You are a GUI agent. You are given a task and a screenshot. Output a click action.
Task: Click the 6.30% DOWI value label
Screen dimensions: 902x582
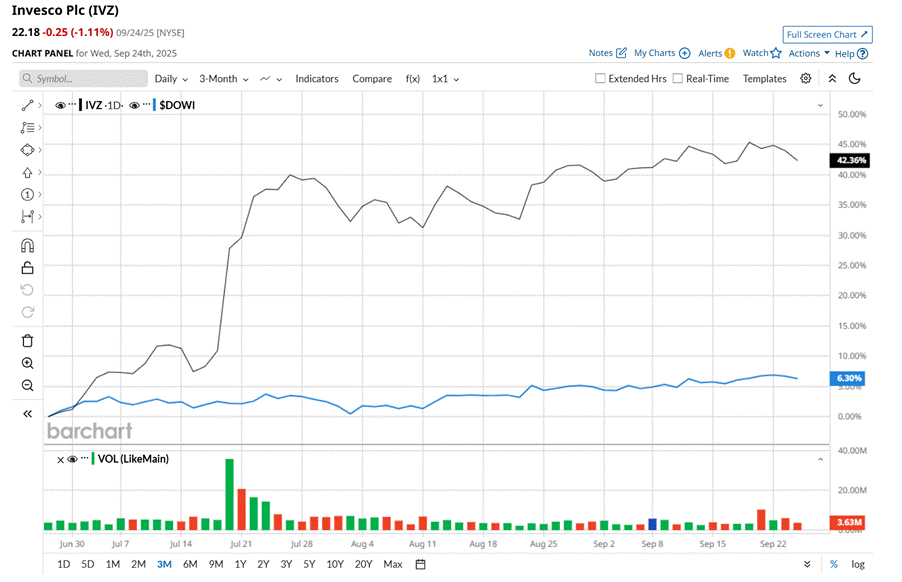(847, 378)
